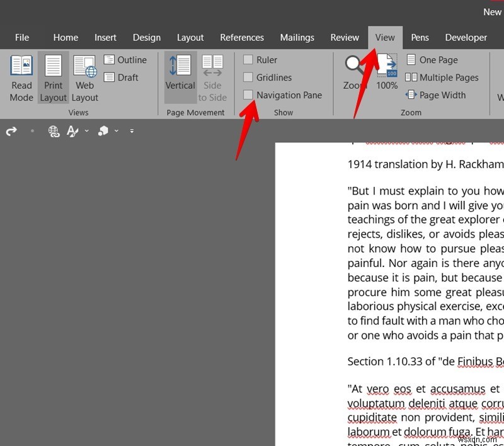Click the word 'voluptatum' in the document
Screen dimensions: 504x446
377,404
